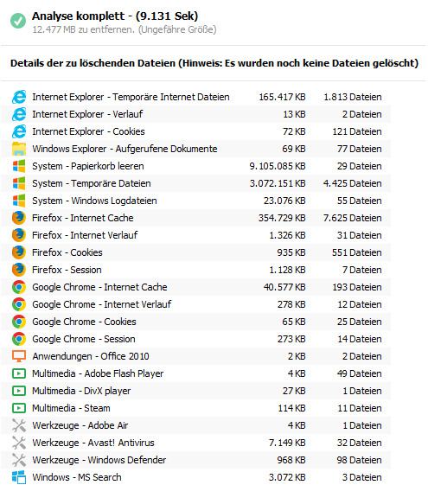Click the blue Windows icon for MS Search
The image size is (428, 504).
19,477
